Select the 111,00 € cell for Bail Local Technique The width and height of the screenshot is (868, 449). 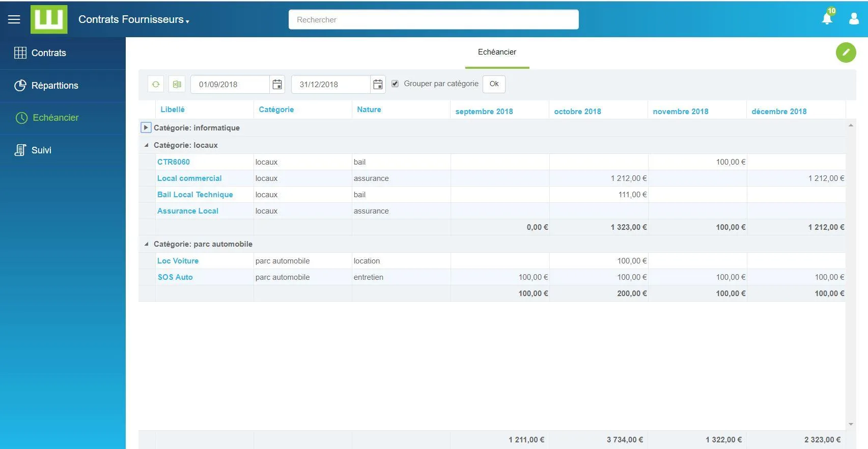(x=599, y=195)
